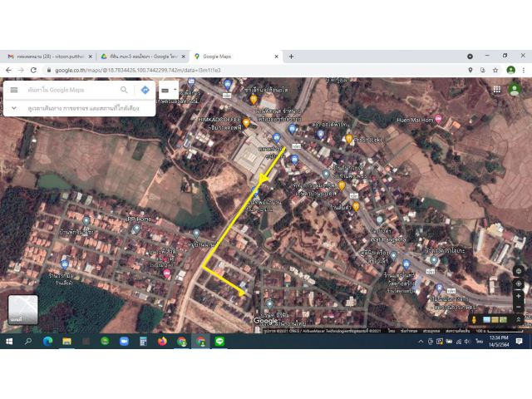
Task: Toggle the on-screen keyboard input tool
Action: 165,91
